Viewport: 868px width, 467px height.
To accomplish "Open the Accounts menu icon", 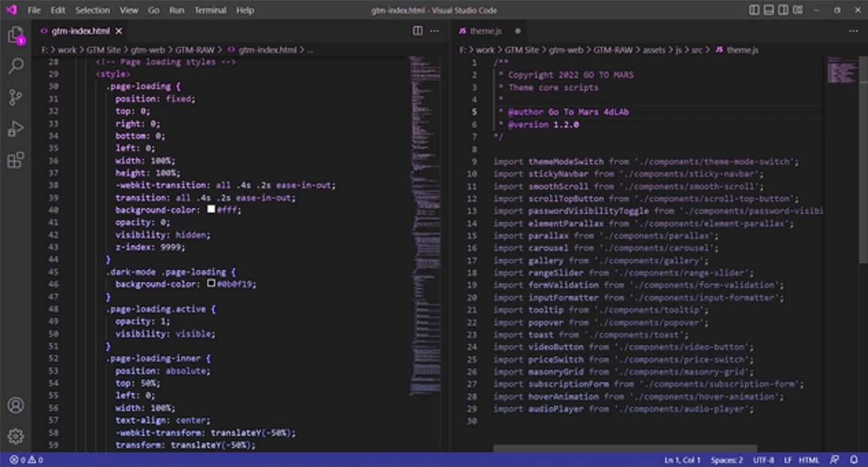I will click(x=15, y=405).
